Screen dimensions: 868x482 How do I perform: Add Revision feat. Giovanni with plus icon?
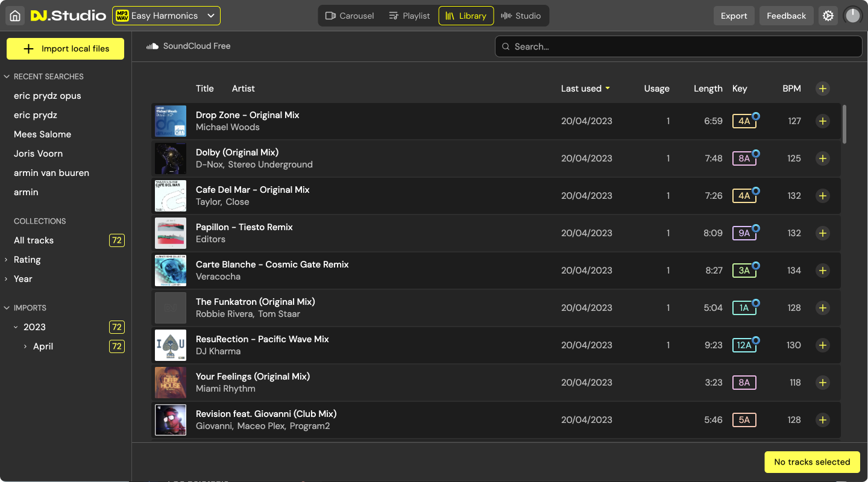coord(823,420)
